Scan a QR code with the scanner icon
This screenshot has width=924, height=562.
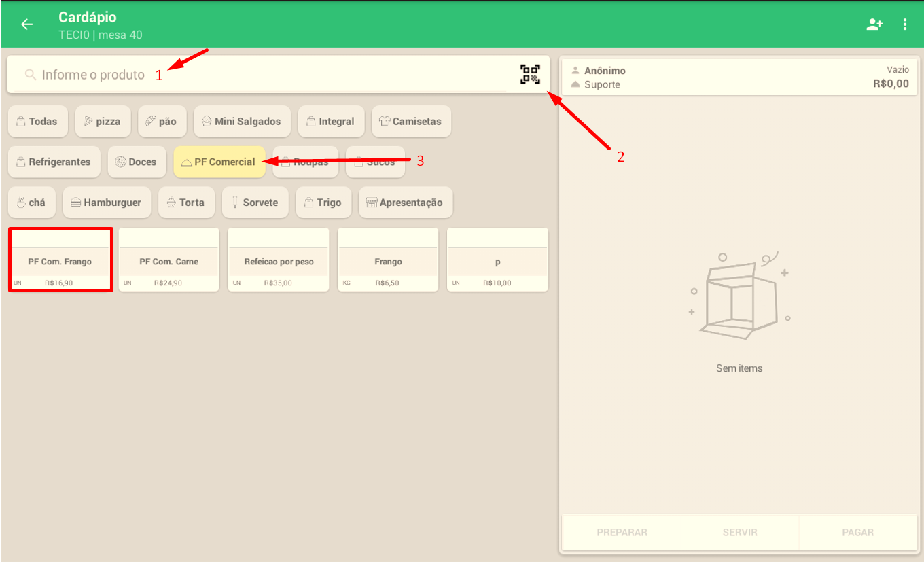click(530, 74)
